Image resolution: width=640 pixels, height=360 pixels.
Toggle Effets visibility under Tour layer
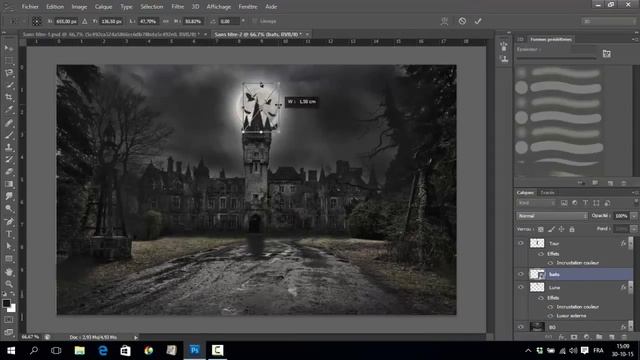[541, 254]
